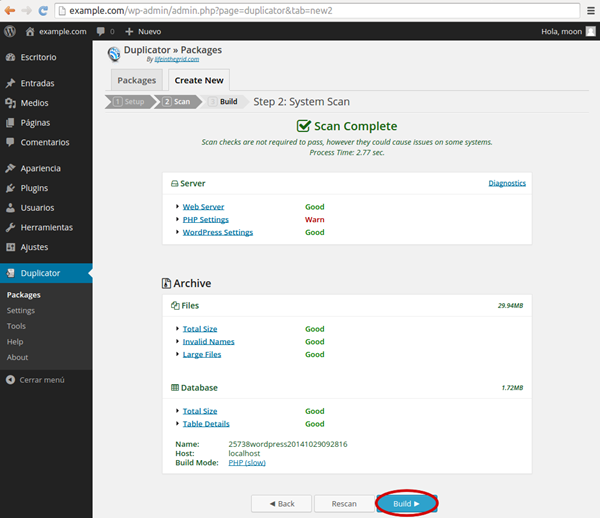Viewport: 600px width, 518px height.
Task: Expand the Invalid Names arrow
Action: [x=177, y=341]
